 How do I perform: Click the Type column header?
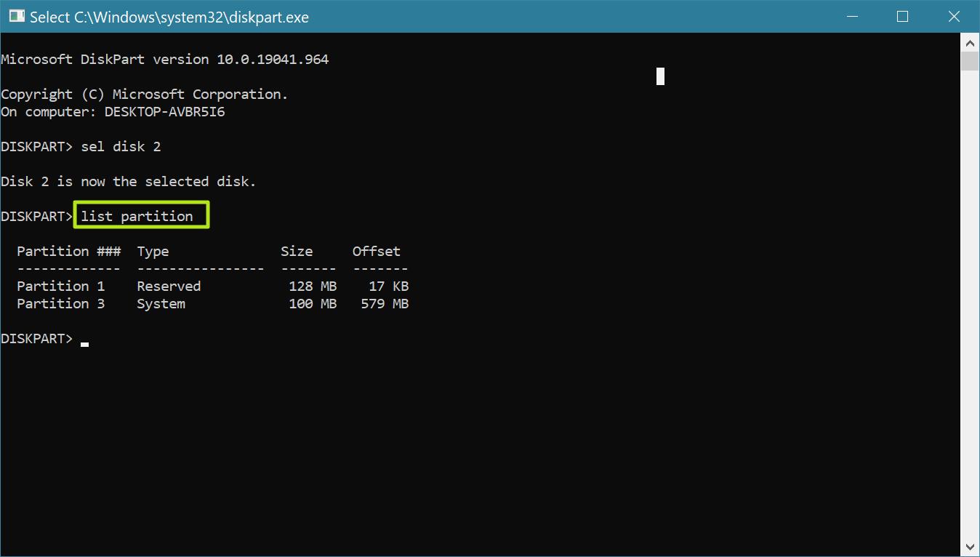point(153,251)
